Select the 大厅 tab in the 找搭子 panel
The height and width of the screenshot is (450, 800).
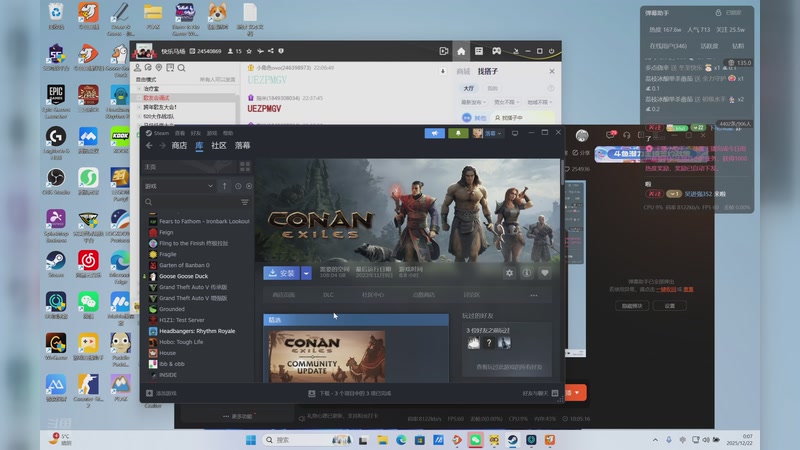coord(468,88)
